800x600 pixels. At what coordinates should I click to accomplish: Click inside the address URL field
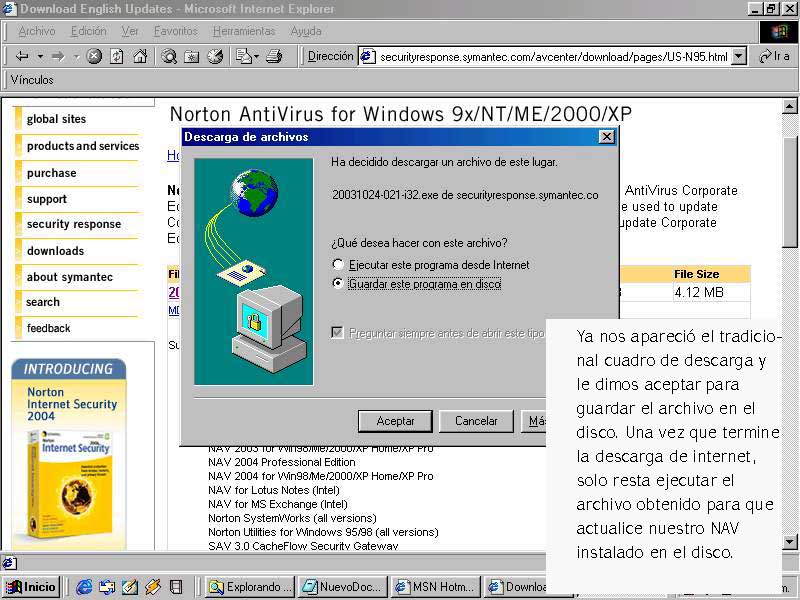click(554, 57)
